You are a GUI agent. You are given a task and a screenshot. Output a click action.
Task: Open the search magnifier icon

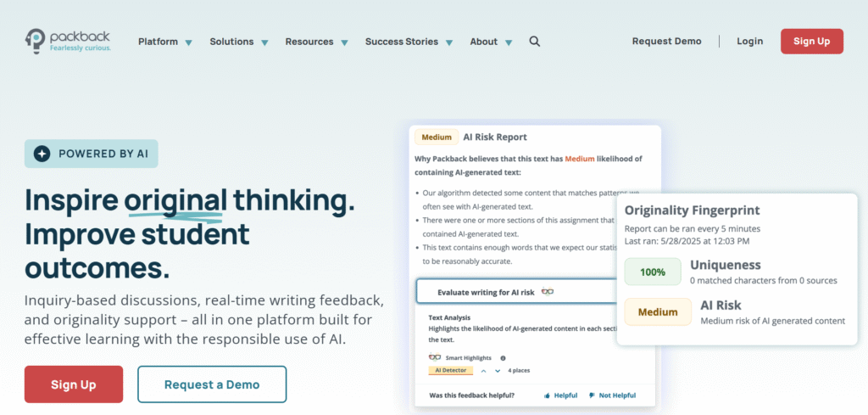click(534, 42)
